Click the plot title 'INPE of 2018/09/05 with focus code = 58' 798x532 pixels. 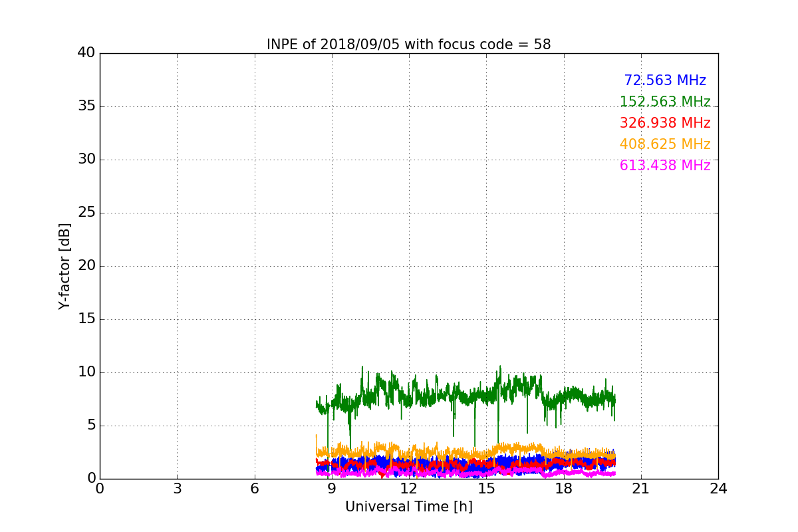click(408, 45)
